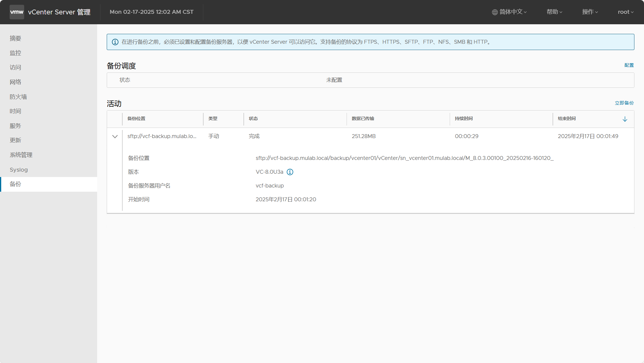
Task: Sort by the 备份位置 column header
Action: 136,119
